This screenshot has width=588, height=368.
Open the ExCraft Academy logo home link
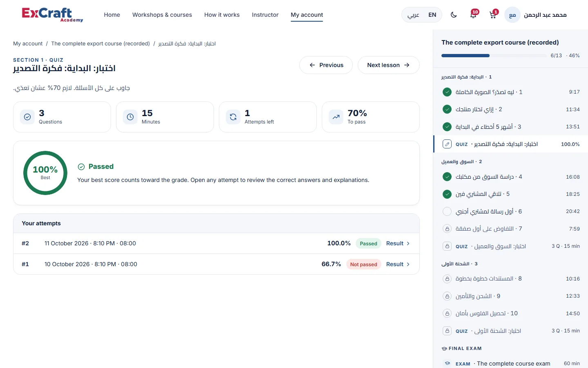tap(52, 15)
